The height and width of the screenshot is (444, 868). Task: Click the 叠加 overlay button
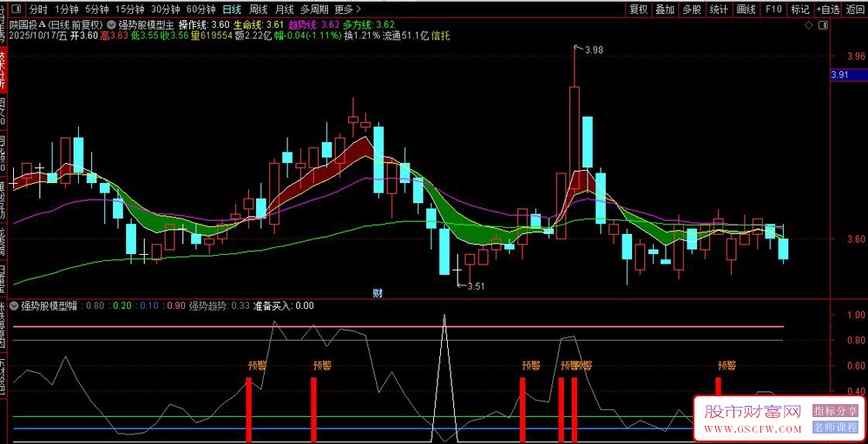pos(665,10)
